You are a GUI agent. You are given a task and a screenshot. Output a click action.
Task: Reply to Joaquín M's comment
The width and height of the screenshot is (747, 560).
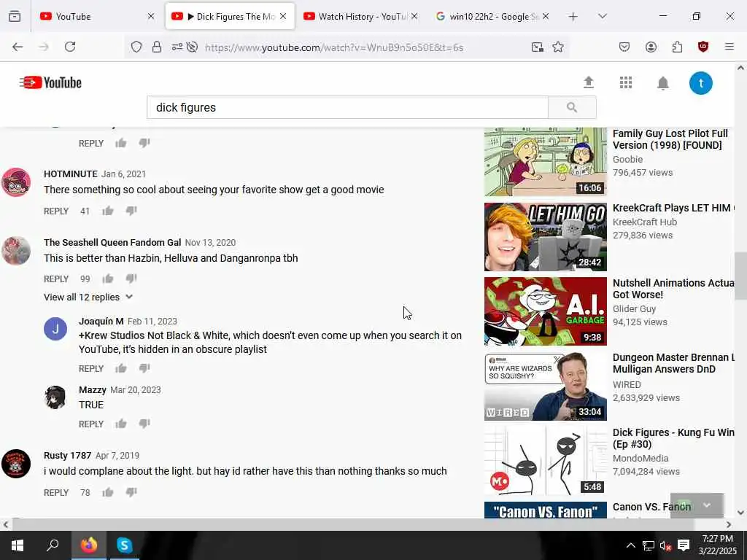coord(91,369)
